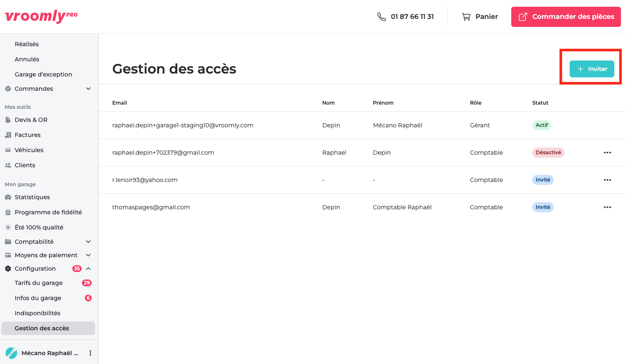Click Comptable Raphaël first-name cell
Screen dimensions: 626x364
[402, 207]
